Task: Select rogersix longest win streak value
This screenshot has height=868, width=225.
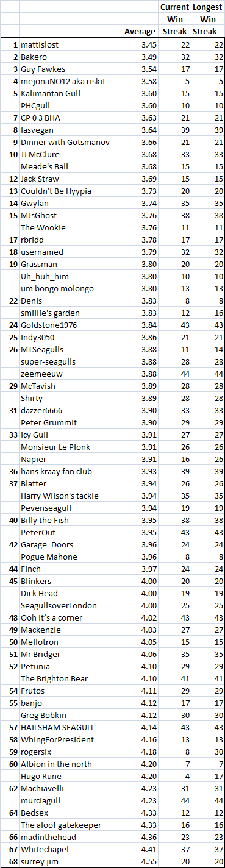Action: 207,752
